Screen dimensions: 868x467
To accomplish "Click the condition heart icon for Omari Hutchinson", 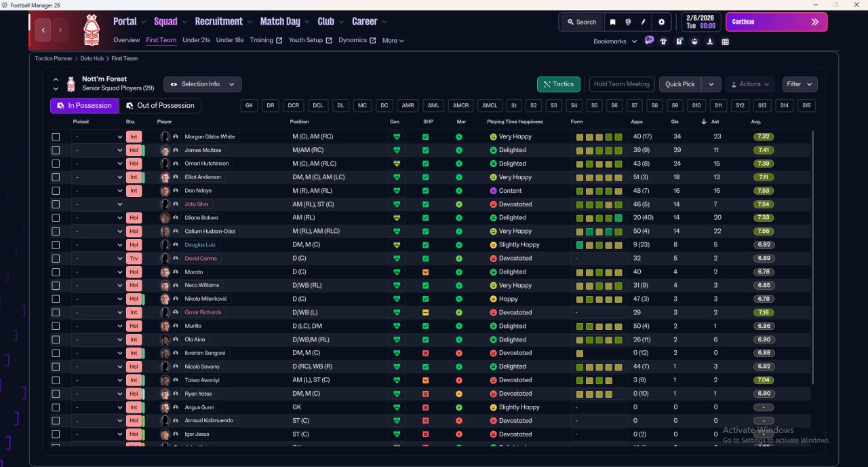I will 397,164.
